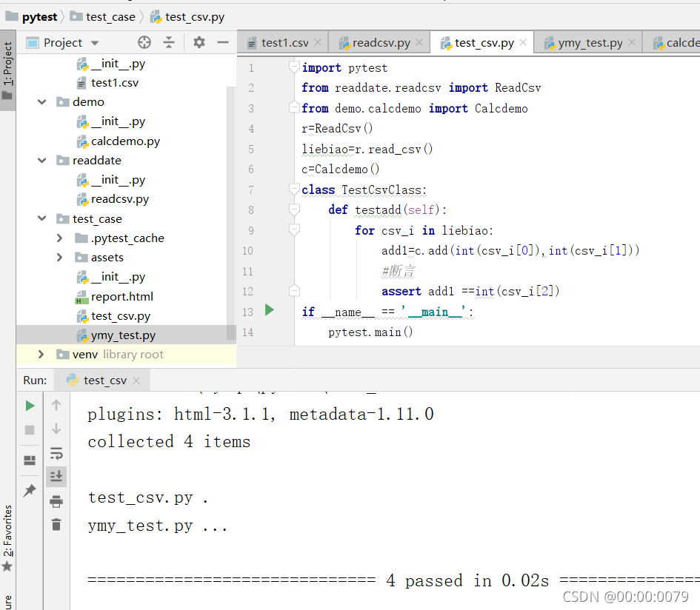Close the ymy_test.py editor tab
700x610 pixels.
(x=632, y=42)
